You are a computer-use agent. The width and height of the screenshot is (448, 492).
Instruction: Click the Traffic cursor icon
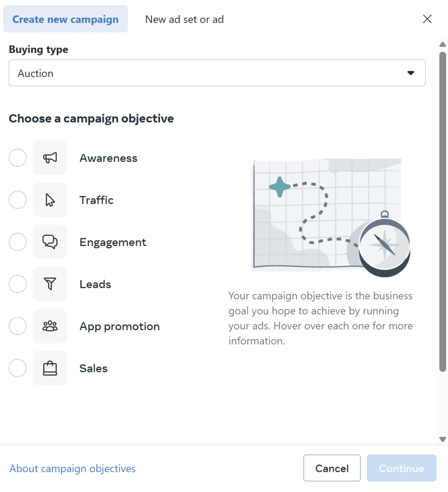click(x=50, y=200)
